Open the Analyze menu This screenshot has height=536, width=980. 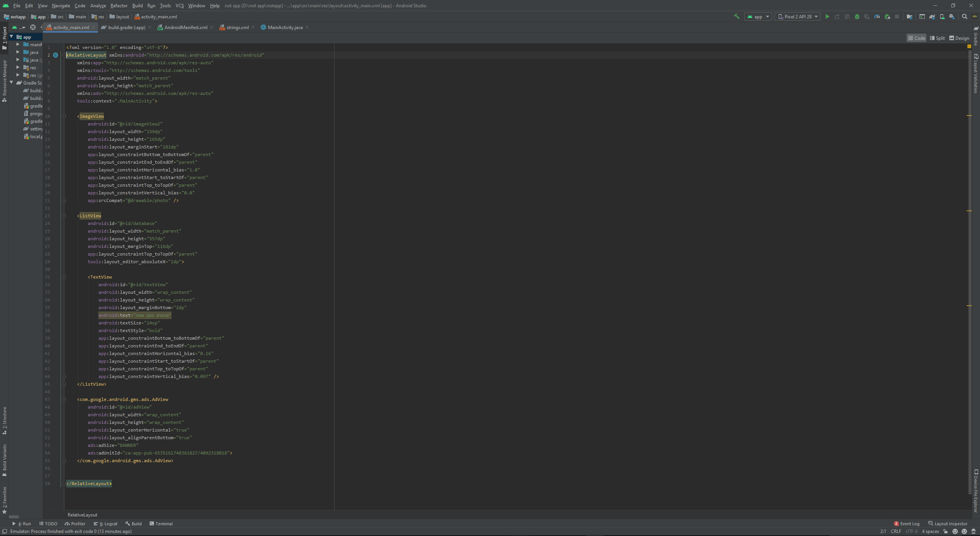(98, 5)
